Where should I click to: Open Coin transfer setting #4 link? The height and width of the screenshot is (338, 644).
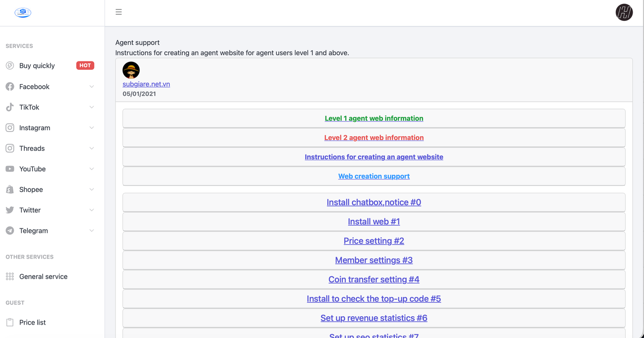tap(374, 280)
